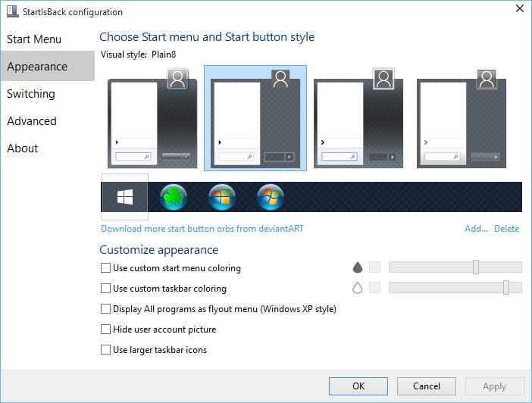The image size is (532, 403).
Task: Click the start menu color opacity slider
Action: pyautogui.click(x=455, y=267)
